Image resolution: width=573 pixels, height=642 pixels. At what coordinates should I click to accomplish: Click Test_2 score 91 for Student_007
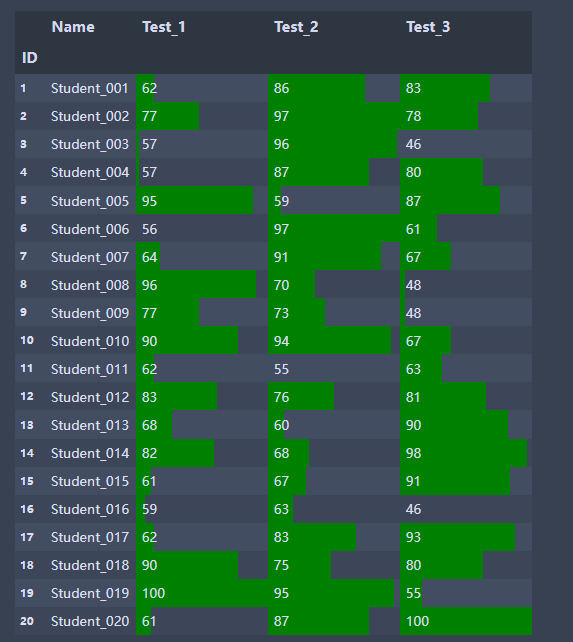(334, 257)
